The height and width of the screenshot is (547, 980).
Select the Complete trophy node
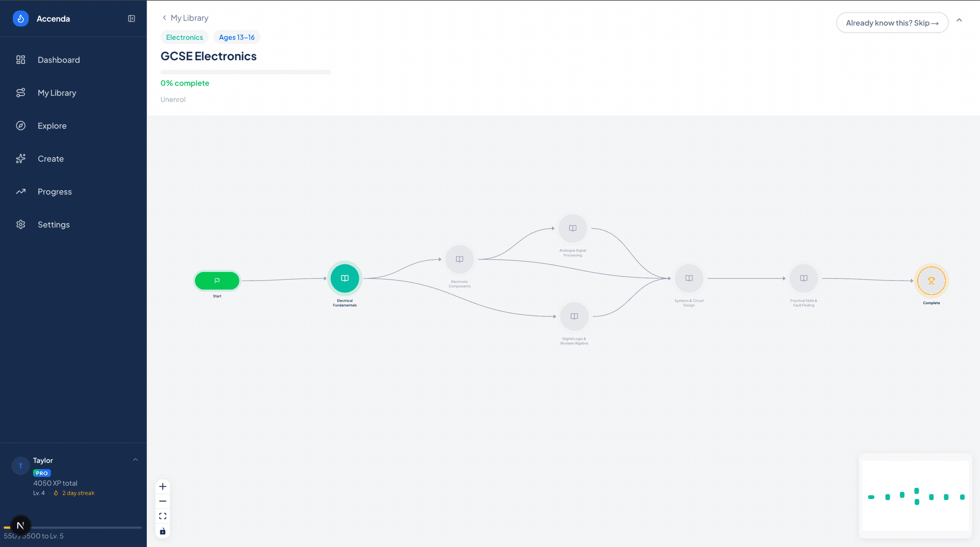[932, 281]
